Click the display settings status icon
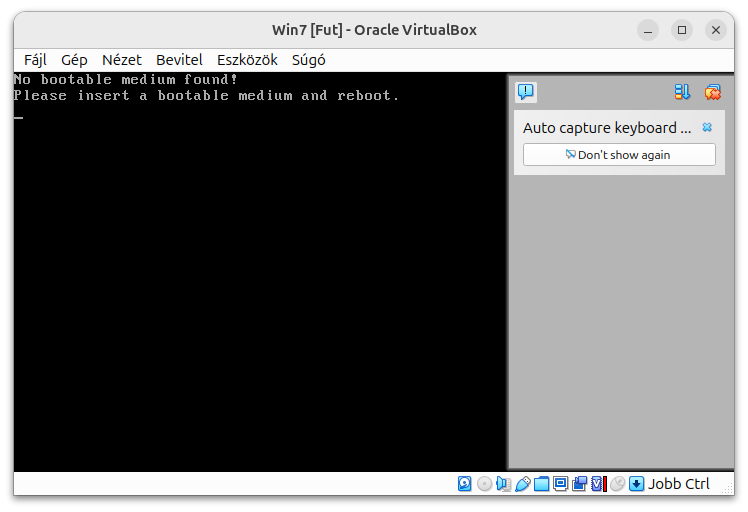748x512 pixels. (x=561, y=484)
